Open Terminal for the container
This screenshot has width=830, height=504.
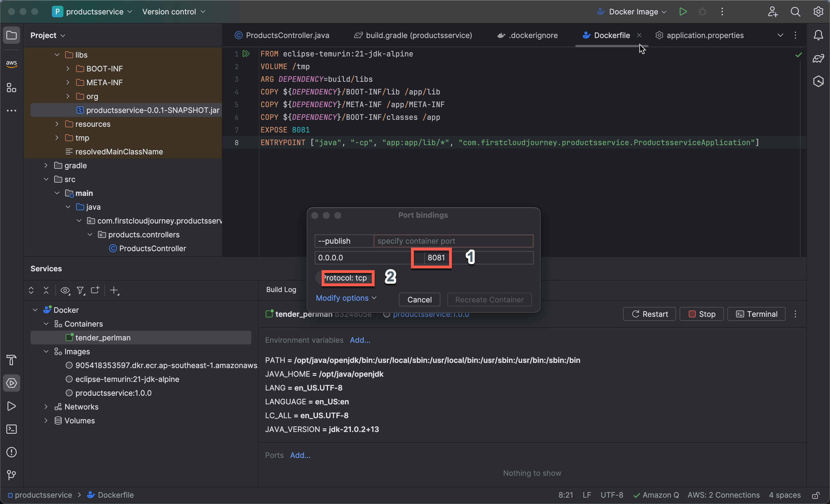[x=757, y=314]
